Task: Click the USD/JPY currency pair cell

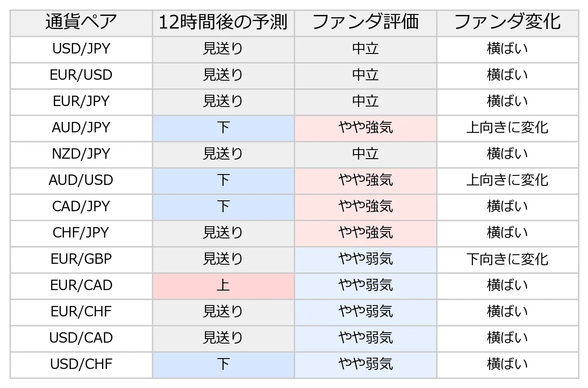Action: click(x=81, y=48)
